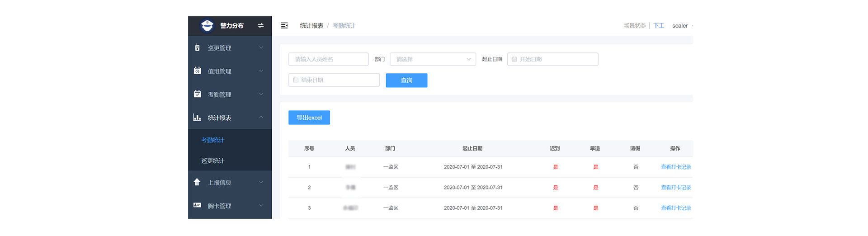Viewport: 868px width, 236px height.
Task: Click the 导出excel export button
Action: click(309, 118)
